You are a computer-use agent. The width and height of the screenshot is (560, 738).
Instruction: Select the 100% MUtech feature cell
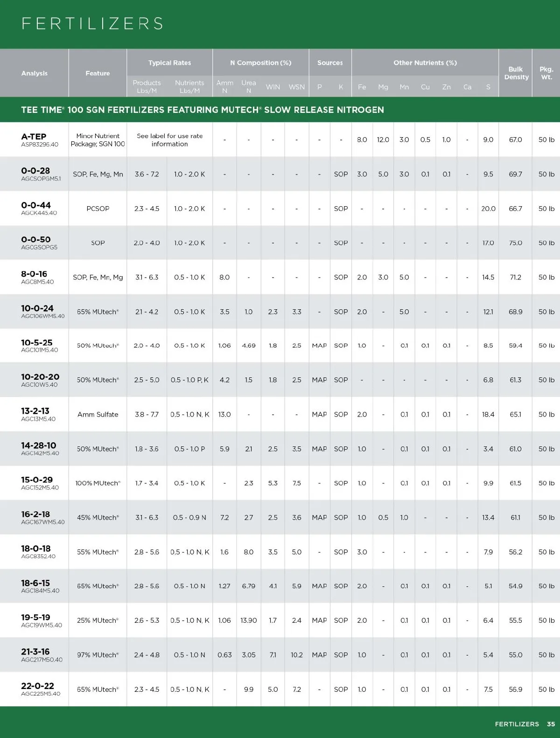point(98,483)
